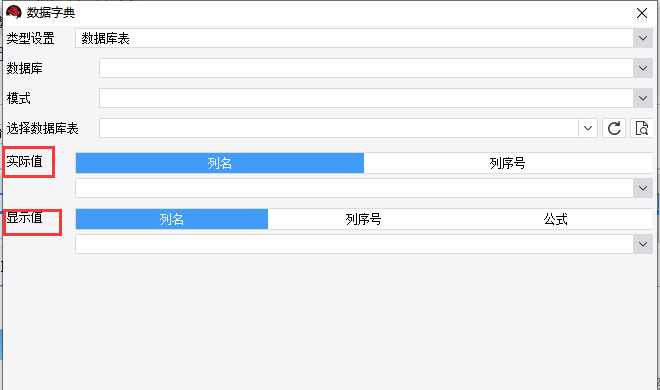
Task: Switch 实际值 to 列序号
Action: pyautogui.click(x=508, y=163)
